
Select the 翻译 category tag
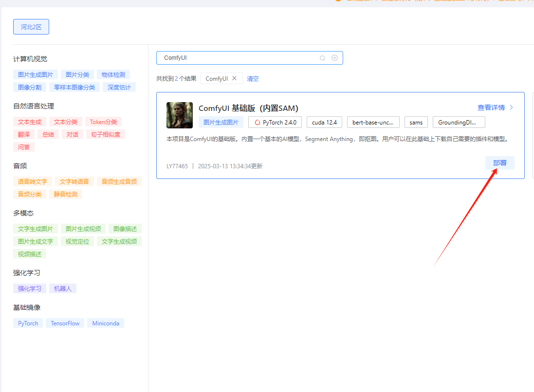click(x=24, y=134)
